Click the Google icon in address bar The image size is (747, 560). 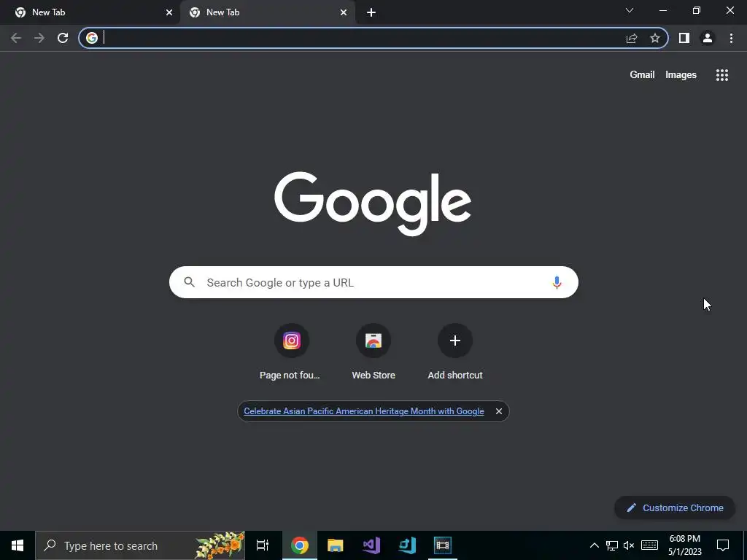(x=92, y=38)
